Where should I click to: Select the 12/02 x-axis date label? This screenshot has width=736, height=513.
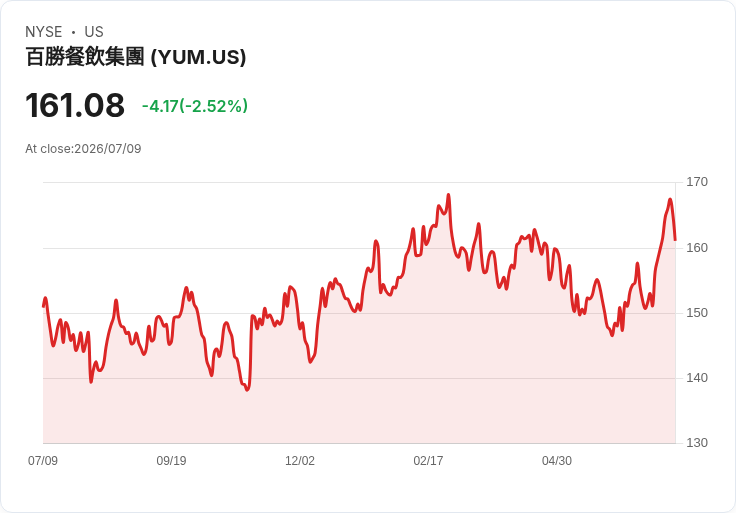(300, 461)
